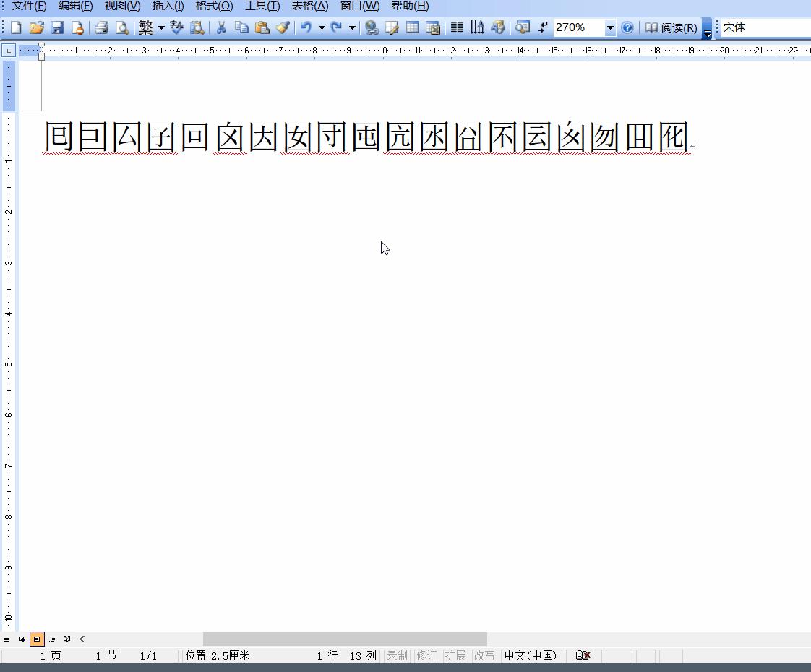Toggle 改写 overtype mode in status bar
Screen dimensions: 811x672
[484, 656]
